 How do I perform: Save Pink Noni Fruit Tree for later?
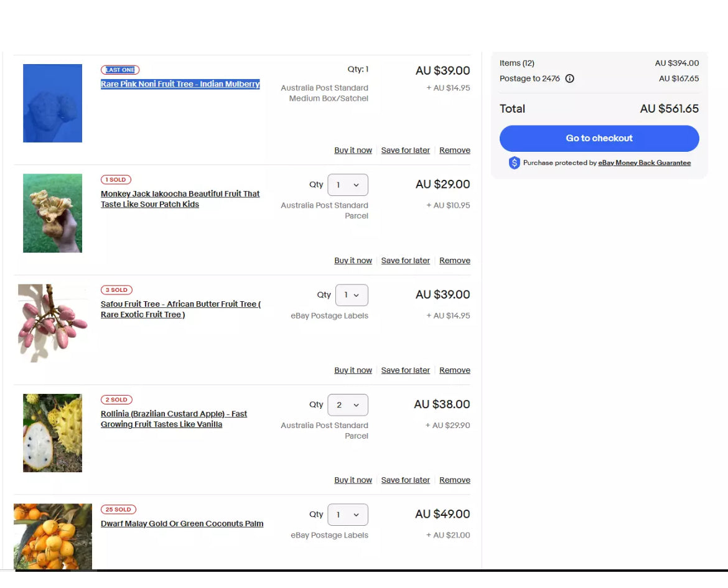click(405, 151)
